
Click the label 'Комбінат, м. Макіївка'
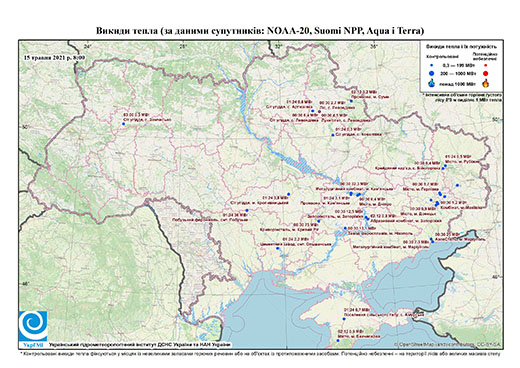click(461, 207)
